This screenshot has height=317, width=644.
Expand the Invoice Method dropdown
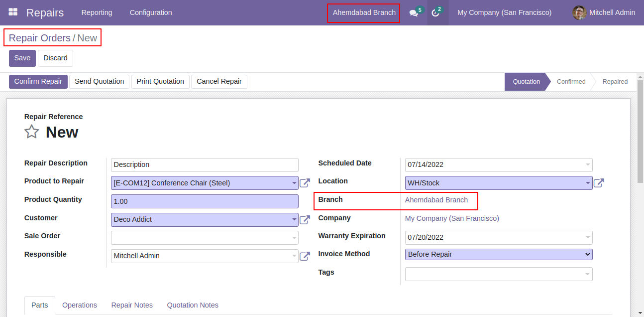[x=498, y=255]
